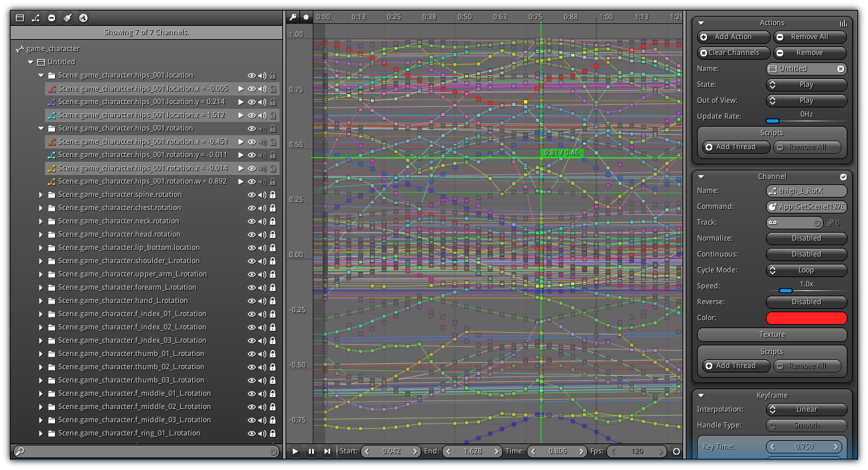Viewport: 868px width, 470px height.
Task: Click the red curve icon of rotation.x
Action: pyautogui.click(x=52, y=142)
